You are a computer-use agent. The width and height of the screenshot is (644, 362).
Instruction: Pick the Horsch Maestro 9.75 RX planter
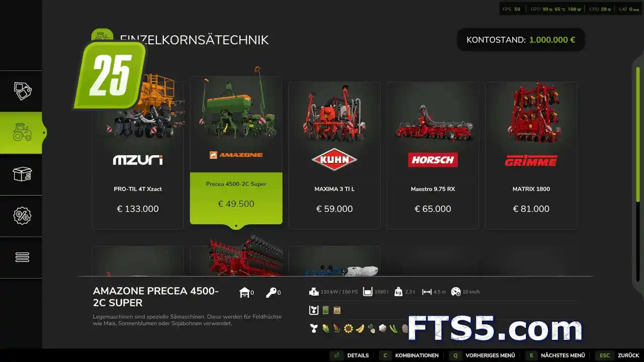point(433,155)
